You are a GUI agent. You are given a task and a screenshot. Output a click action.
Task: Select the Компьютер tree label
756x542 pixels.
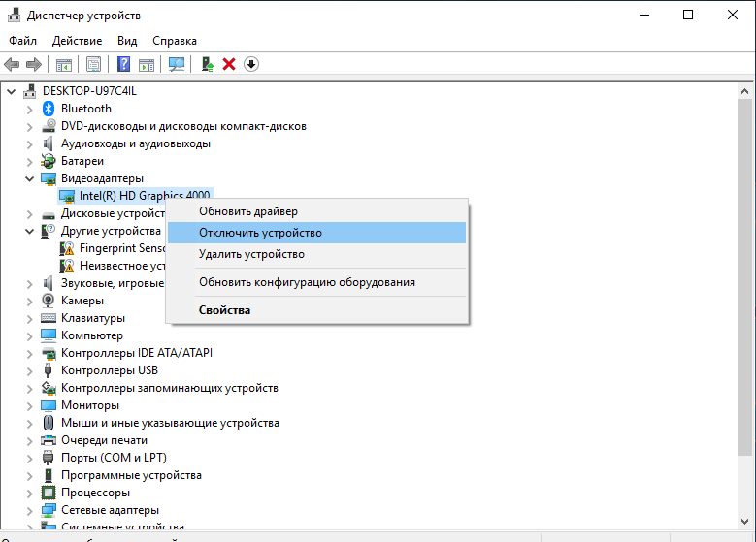click(92, 335)
